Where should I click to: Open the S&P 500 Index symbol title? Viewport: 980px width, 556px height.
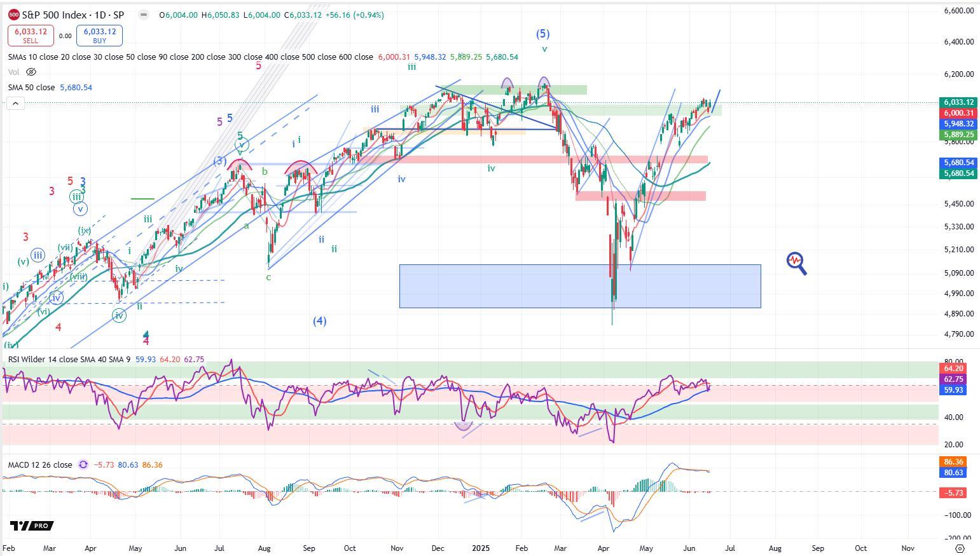[x=73, y=15]
